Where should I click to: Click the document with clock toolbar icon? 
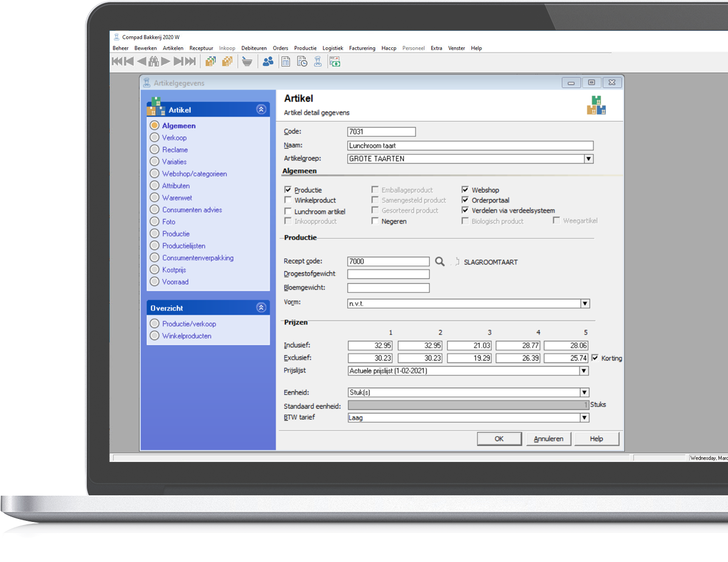[x=302, y=61]
